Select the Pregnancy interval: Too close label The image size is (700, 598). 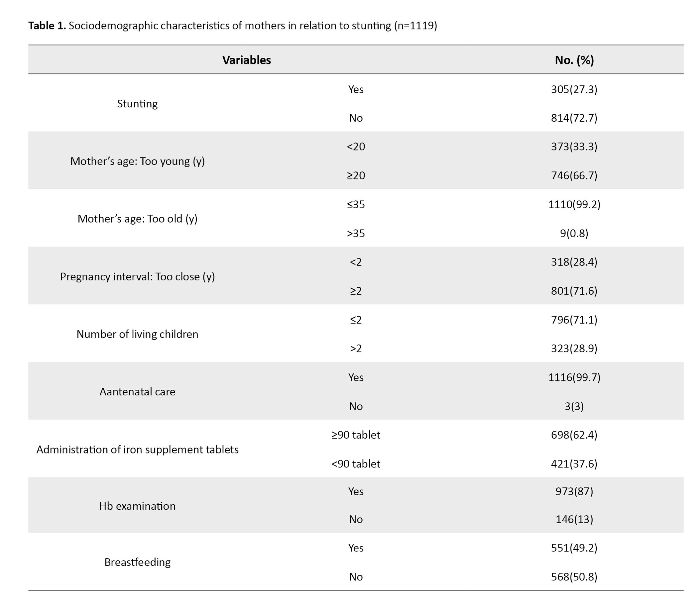click(137, 276)
